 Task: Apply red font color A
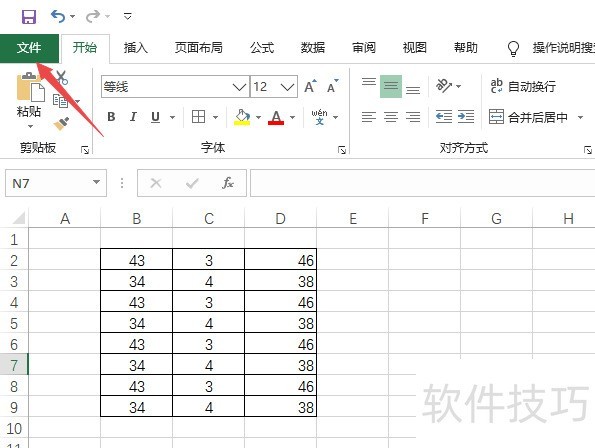pyautogui.click(x=276, y=117)
